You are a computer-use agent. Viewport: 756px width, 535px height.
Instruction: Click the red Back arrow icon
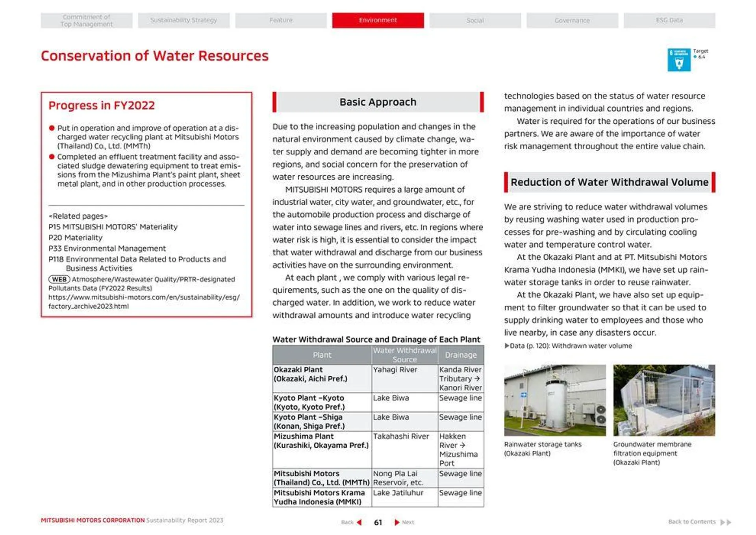pyautogui.click(x=359, y=522)
